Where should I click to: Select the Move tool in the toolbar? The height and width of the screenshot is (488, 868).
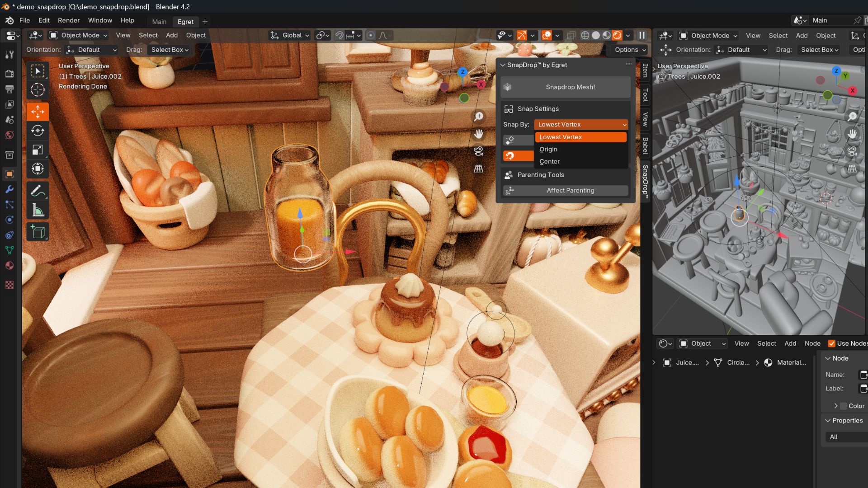(x=38, y=111)
